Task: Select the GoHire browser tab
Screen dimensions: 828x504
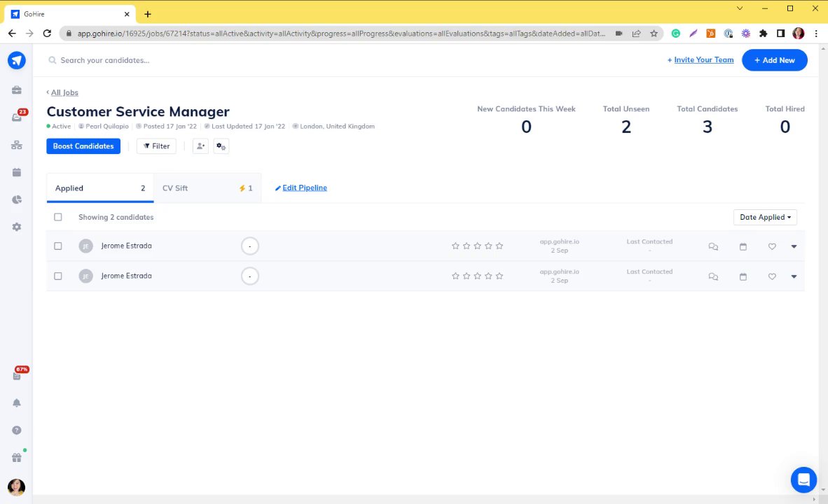Action: click(70, 14)
